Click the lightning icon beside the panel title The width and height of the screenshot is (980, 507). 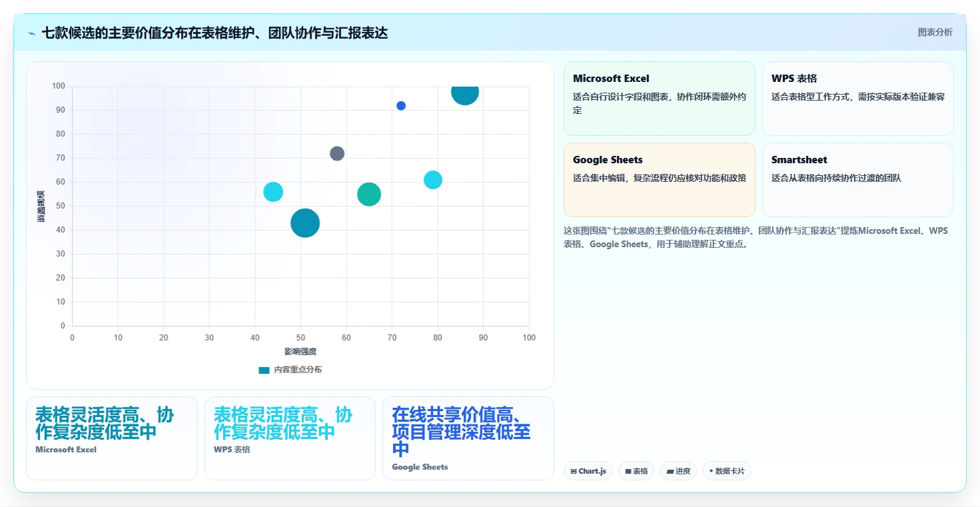32,33
